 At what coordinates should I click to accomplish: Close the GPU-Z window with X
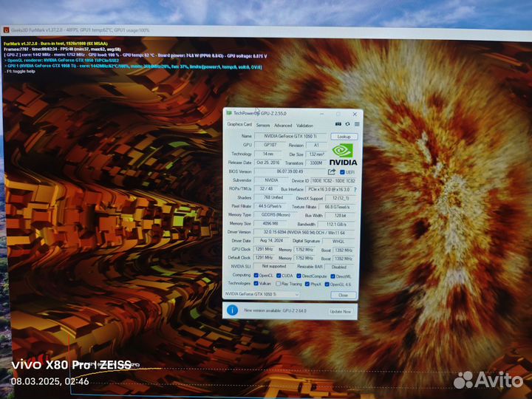pos(355,115)
